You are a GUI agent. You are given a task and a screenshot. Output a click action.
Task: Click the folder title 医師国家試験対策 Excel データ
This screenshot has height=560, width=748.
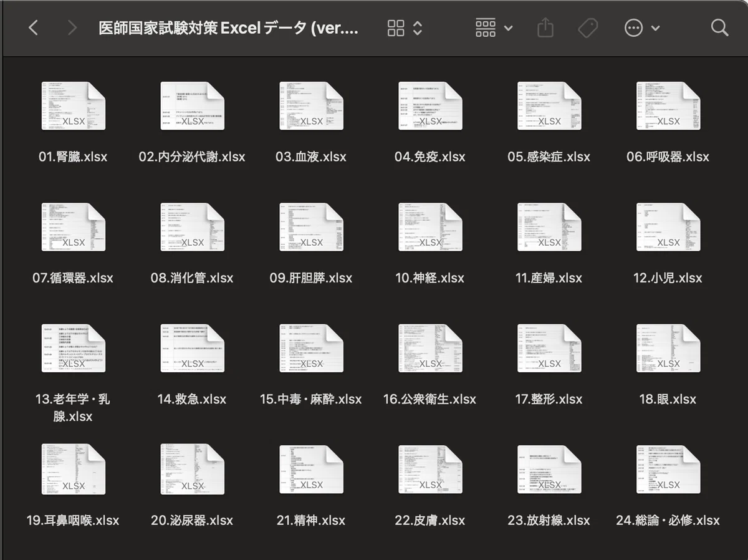coord(229,28)
